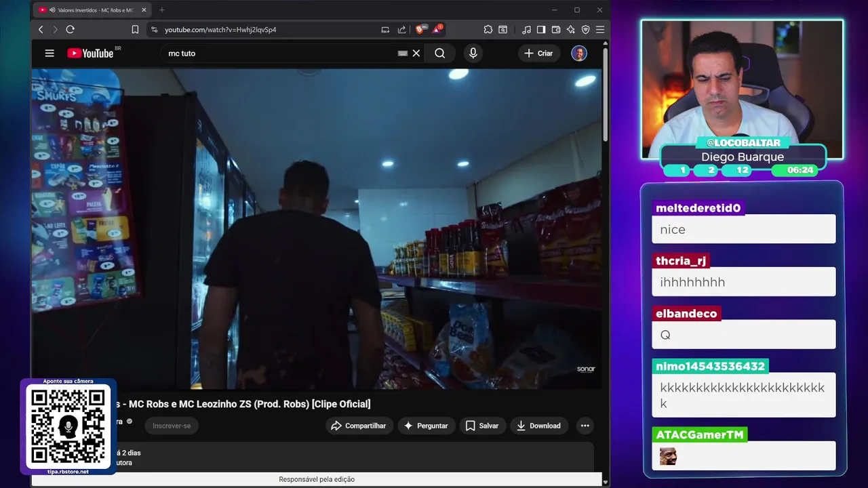The height and width of the screenshot is (488, 868).
Task: Share this page via address bar share icon
Action: point(401,30)
